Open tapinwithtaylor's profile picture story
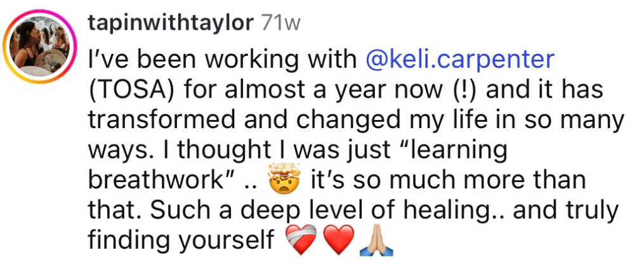The image size is (644, 269). point(39,44)
